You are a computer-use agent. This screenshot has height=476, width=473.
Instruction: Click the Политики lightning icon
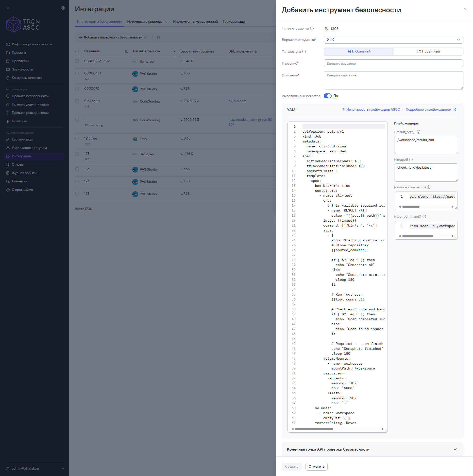coord(8,121)
